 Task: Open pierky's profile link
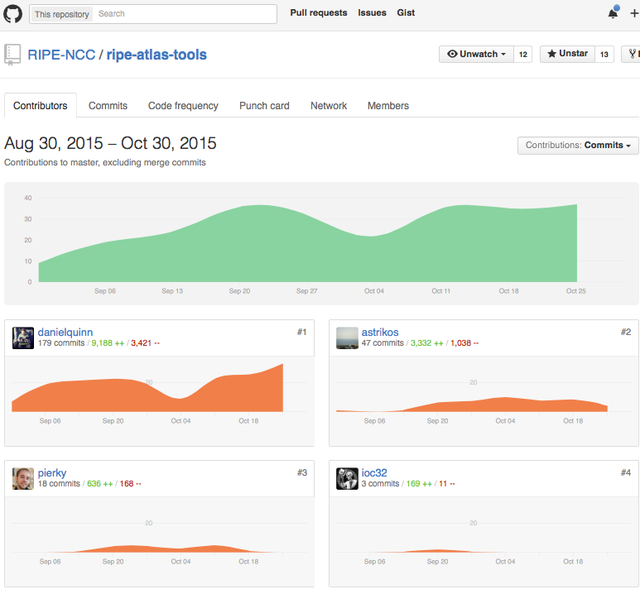tap(52, 473)
